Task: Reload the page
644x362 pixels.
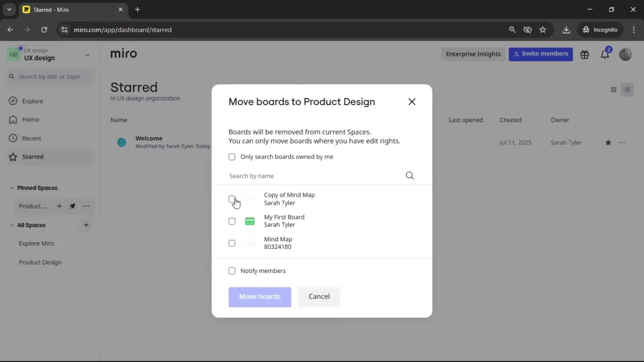Action: 44,30
